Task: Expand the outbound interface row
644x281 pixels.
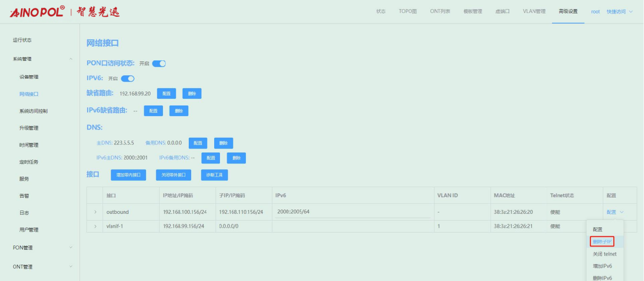Action: click(95, 212)
